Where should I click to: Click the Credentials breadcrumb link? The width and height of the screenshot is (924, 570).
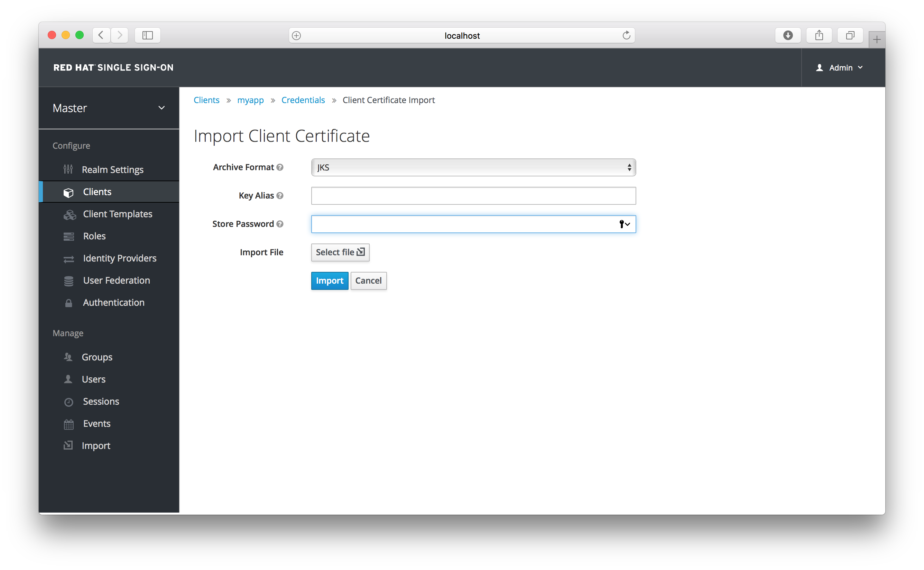(x=303, y=100)
